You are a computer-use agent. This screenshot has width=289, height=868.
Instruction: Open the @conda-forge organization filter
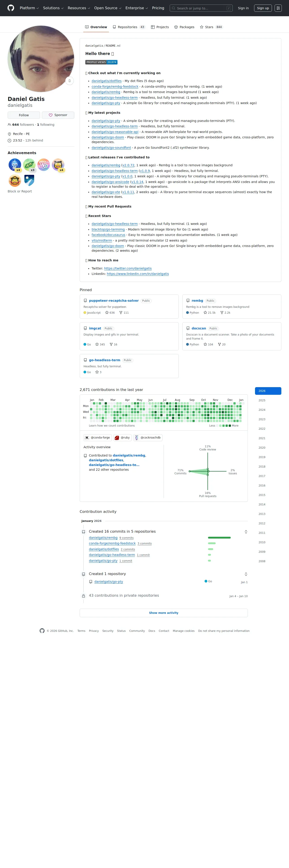click(x=97, y=438)
